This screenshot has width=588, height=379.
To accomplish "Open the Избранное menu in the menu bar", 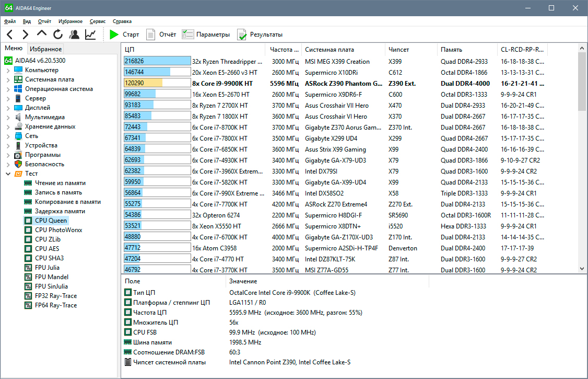I will (x=70, y=21).
